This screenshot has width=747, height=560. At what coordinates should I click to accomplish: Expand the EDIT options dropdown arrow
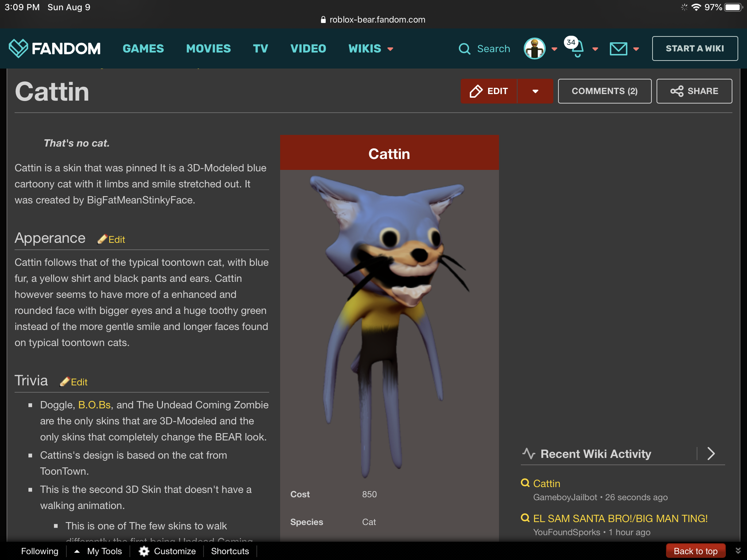[535, 91]
